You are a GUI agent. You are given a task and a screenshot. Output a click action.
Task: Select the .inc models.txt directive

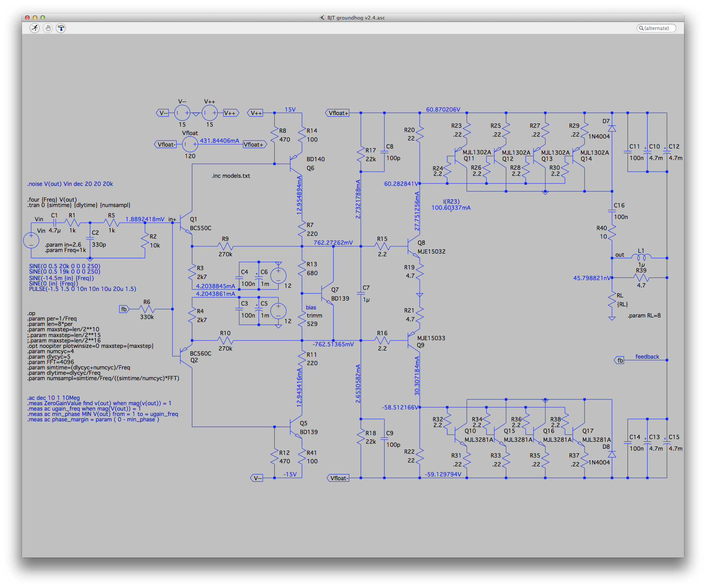[230, 176]
